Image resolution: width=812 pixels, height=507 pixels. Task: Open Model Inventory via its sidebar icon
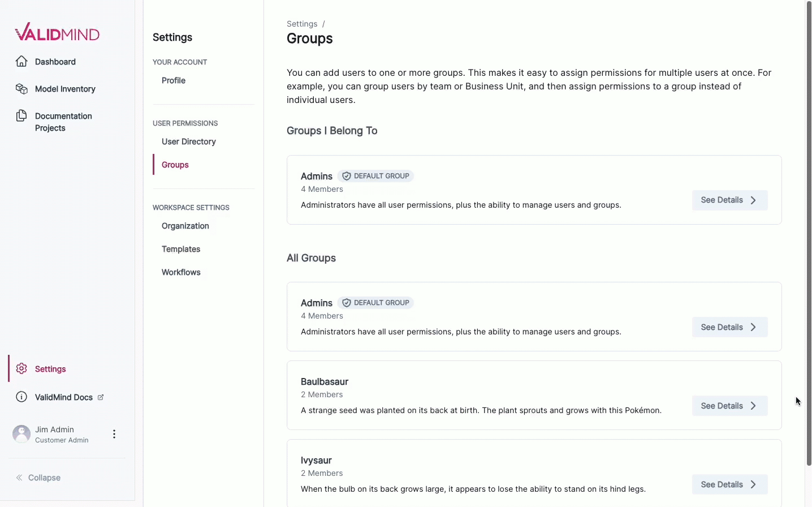tap(21, 89)
